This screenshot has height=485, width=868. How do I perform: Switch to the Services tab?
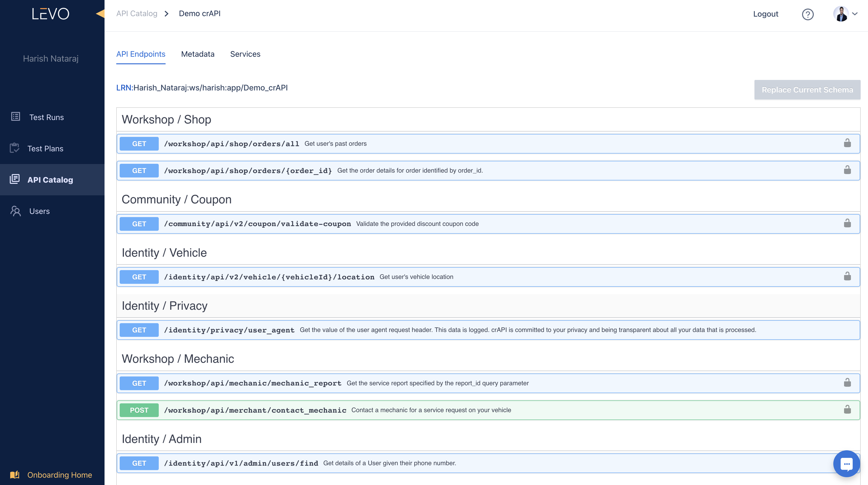point(245,54)
